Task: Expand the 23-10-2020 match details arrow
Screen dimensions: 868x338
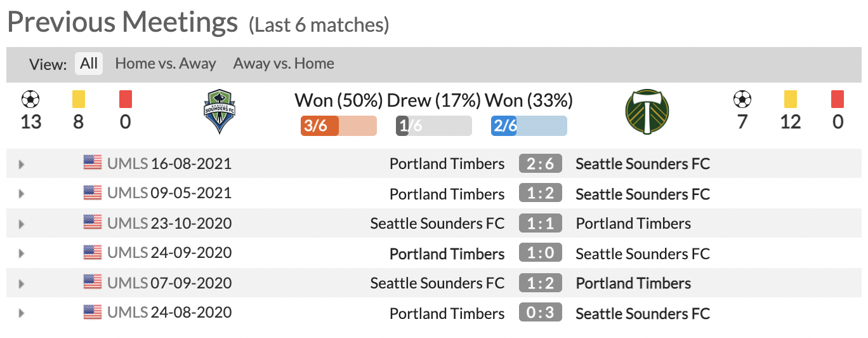Action: [x=22, y=224]
